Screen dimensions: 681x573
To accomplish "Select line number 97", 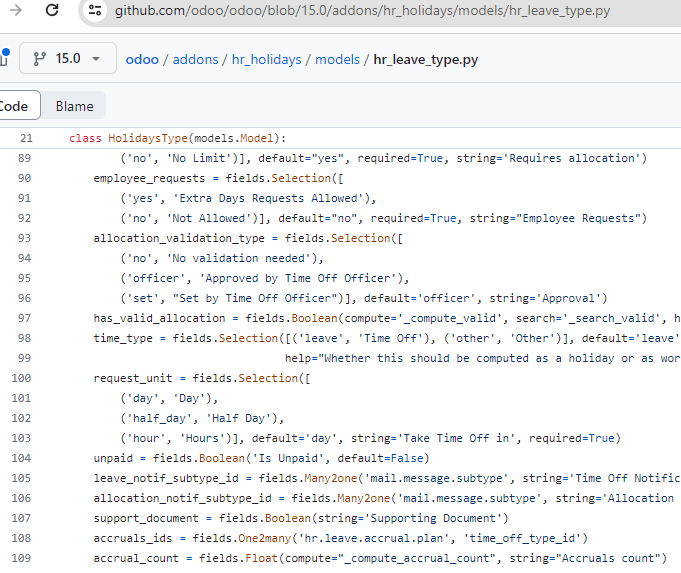I will (x=24, y=318).
